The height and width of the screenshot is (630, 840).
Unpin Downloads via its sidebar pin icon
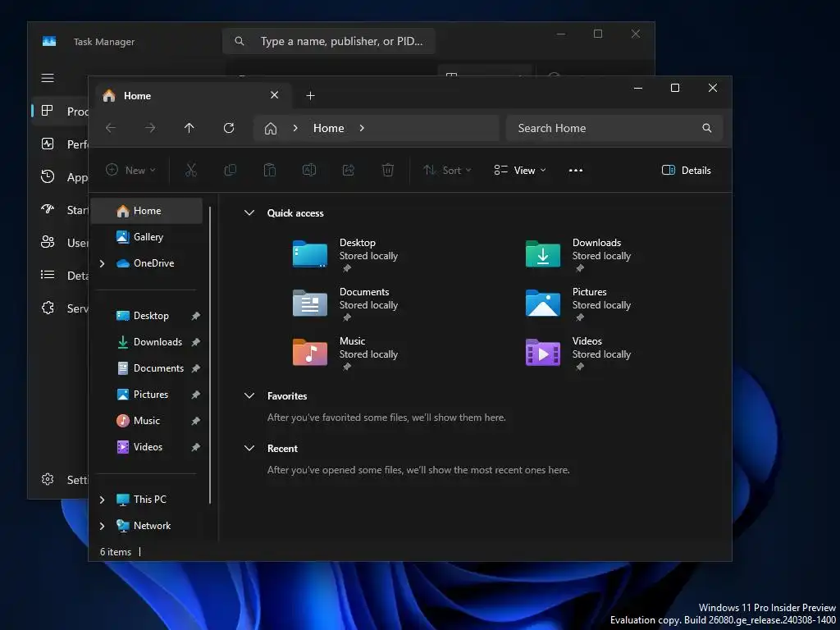(196, 342)
